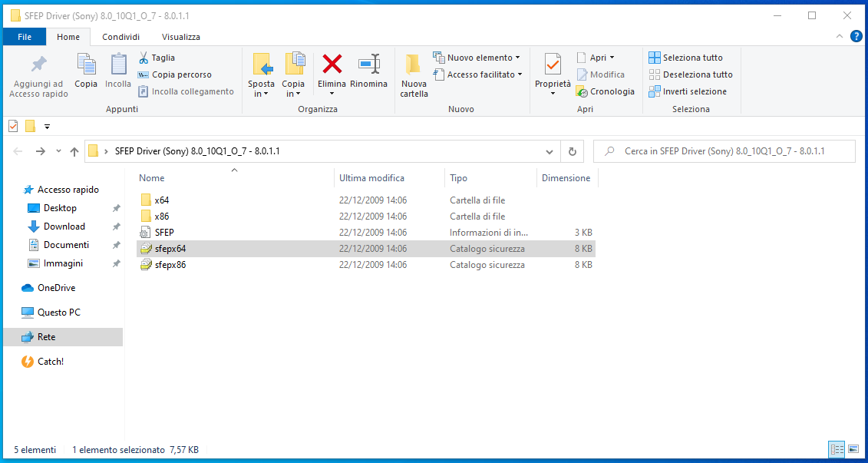Viewport: 868px width, 463px height.
Task: Click the Copia icon in Appunti
Action: pos(86,65)
